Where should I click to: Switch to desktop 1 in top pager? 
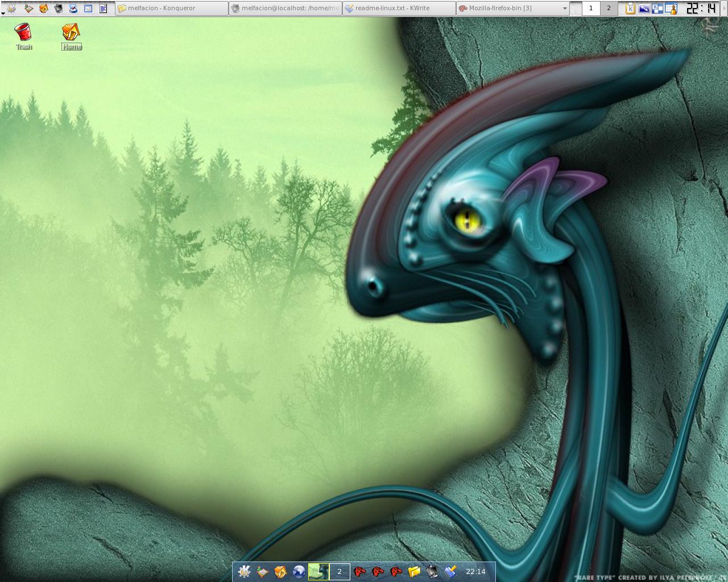point(591,8)
